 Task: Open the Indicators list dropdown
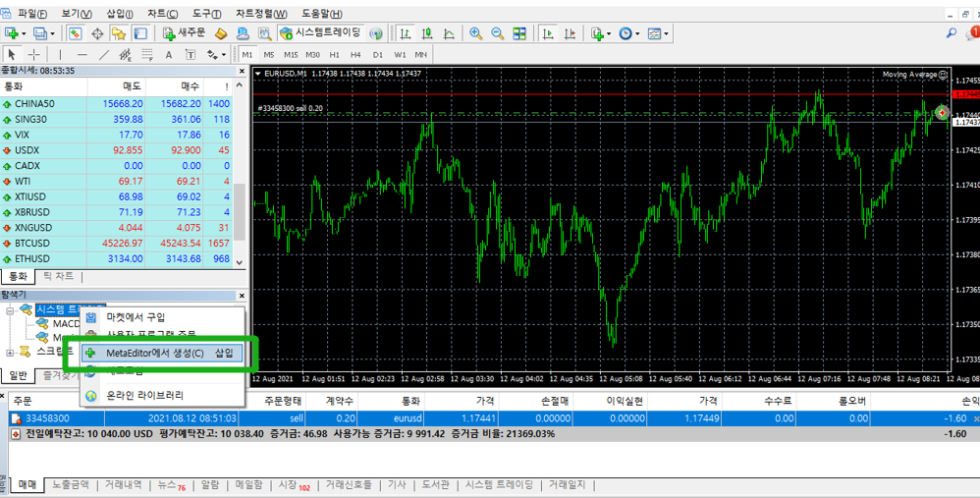(601, 33)
